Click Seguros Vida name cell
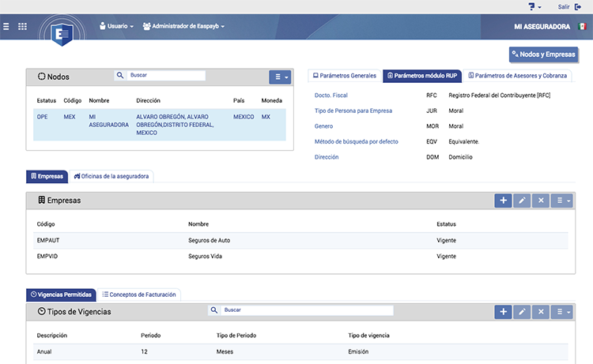Image resolution: width=593 pixels, height=364 pixels. [205, 257]
